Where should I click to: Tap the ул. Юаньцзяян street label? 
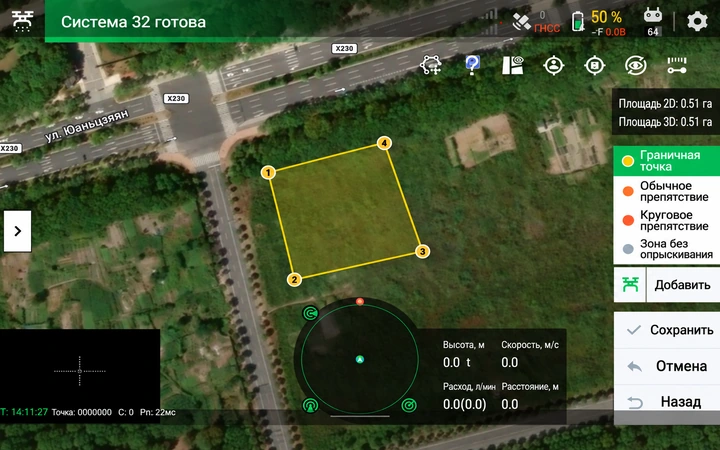click(x=87, y=126)
